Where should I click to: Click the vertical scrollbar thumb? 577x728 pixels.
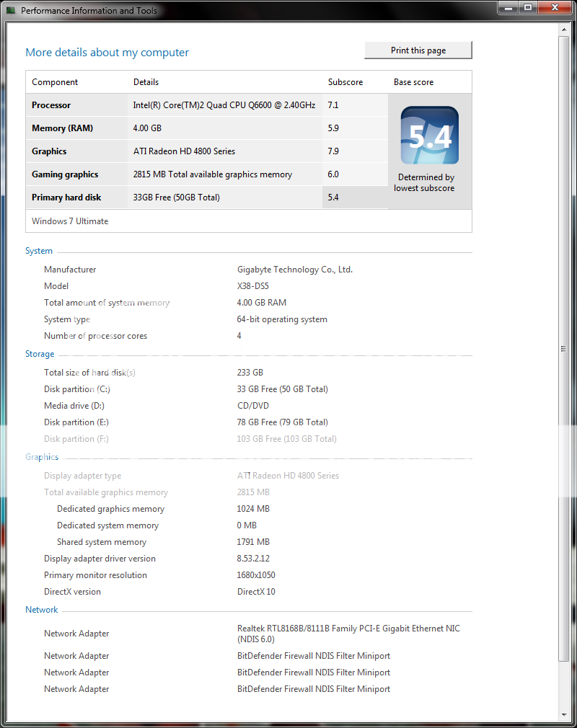click(563, 348)
